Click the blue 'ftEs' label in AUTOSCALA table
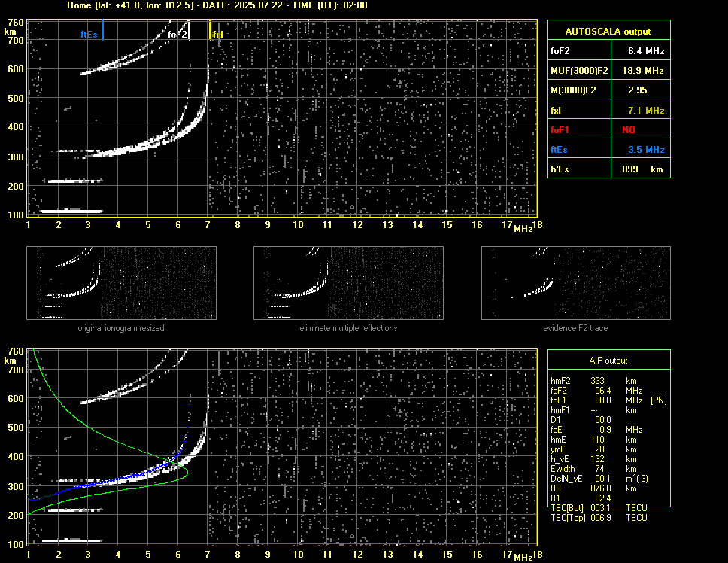Screen dimensions: 728x563 pyautogui.click(x=559, y=150)
